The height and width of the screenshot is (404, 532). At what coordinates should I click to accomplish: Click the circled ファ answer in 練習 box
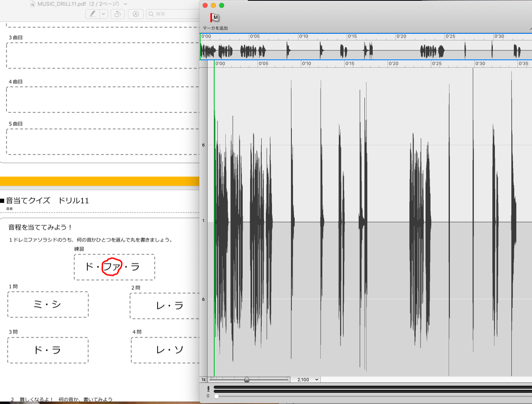112,267
